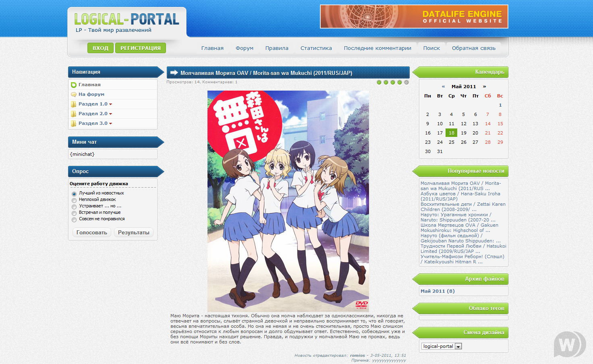593x364 pixels.
Task: Open the Главная top menu item
Action: 212,48
